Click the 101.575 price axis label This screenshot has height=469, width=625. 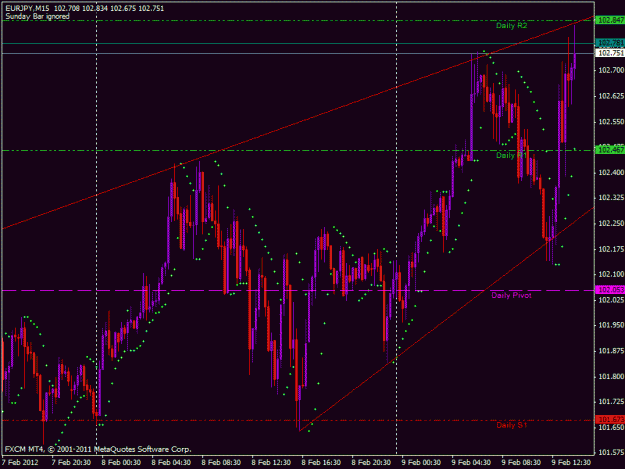[x=611, y=452]
